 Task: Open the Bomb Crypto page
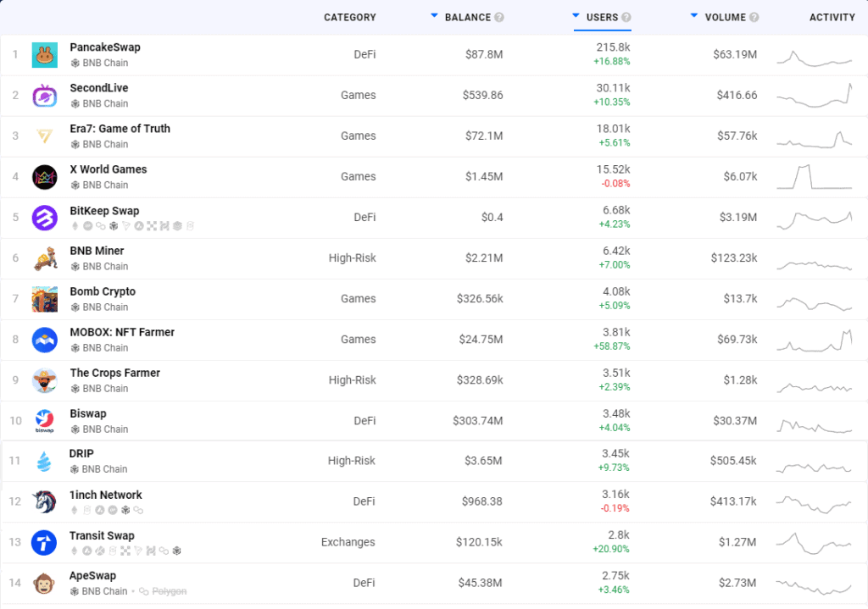(103, 291)
